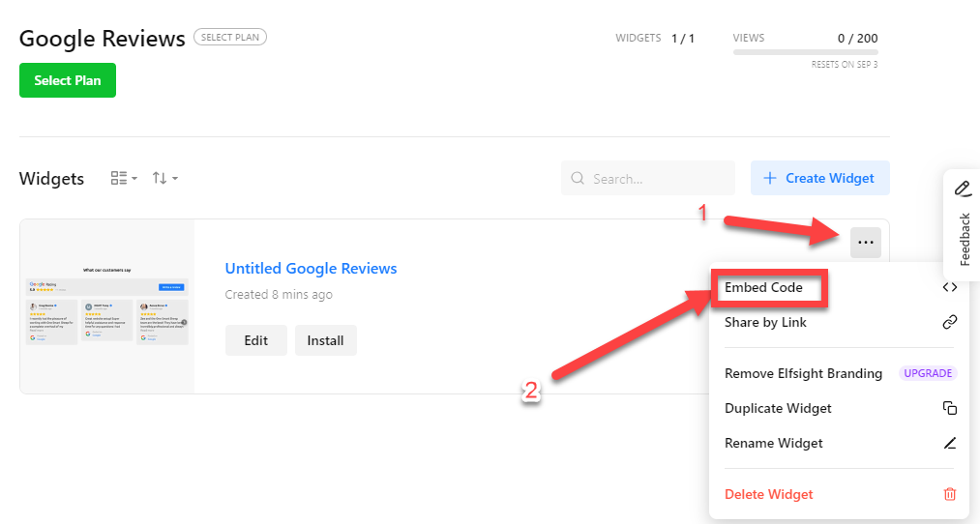Viewport: 980px width, 524px height.
Task: Click the Edit button on widget card
Action: [x=256, y=340]
